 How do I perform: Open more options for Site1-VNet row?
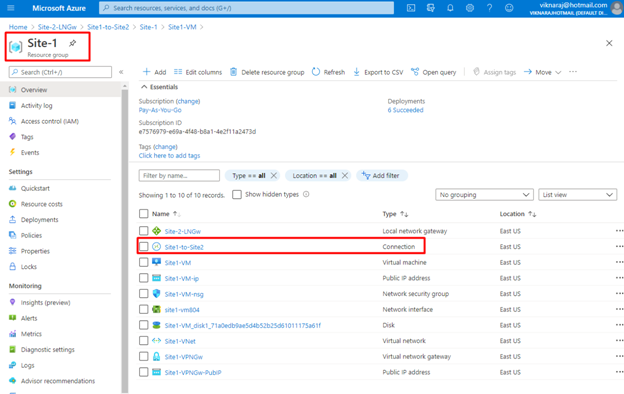[619, 341]
